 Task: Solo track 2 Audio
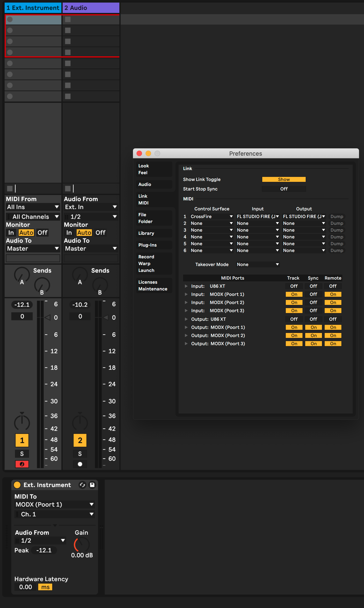click(x=80, y=454)
